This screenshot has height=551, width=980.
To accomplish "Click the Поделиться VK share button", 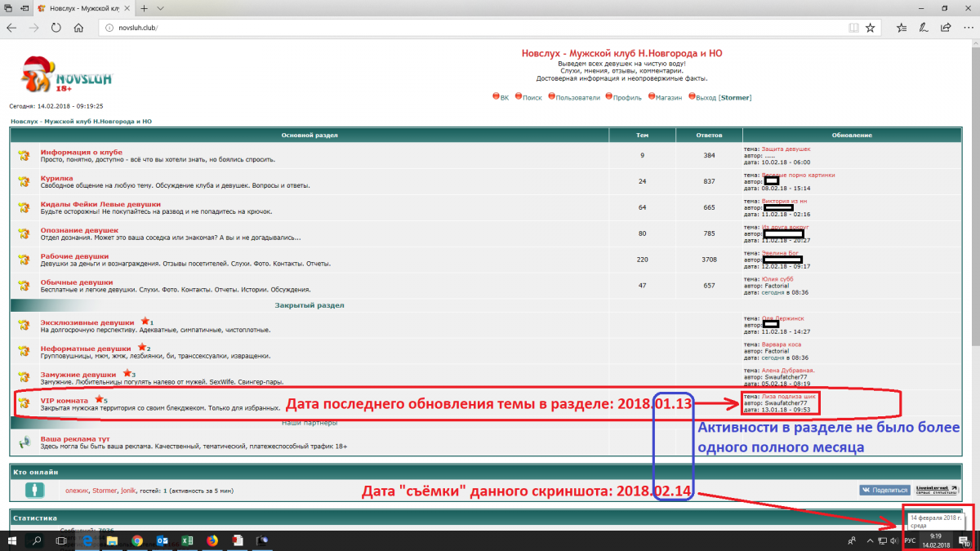I will (x=884, y=490).
